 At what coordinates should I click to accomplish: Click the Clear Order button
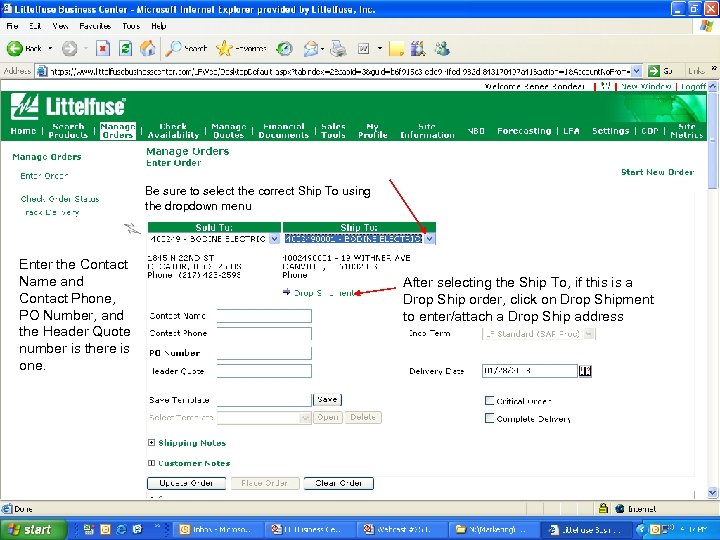338,483
